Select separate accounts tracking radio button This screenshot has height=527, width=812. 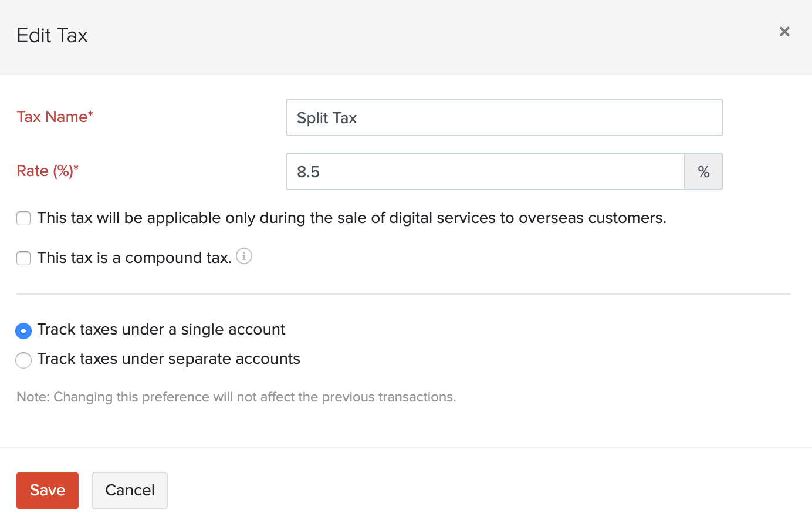point(23,360)
